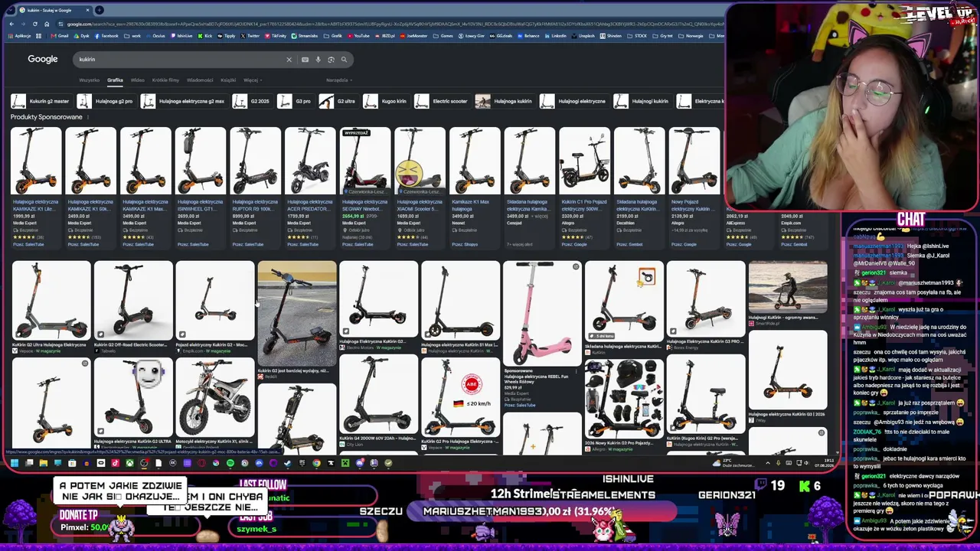Go back with the browser back arrow
The width and height of the screenshot is (980, 551).
pos(11,24)
